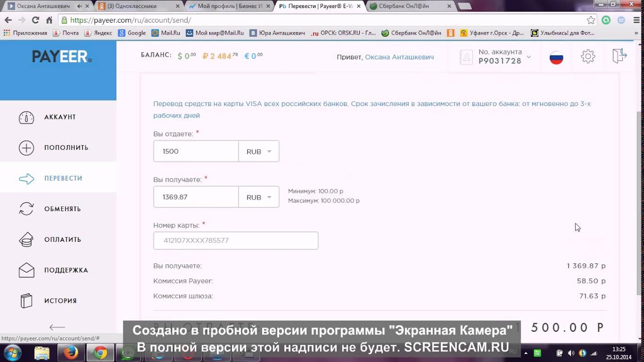Click the История book icon
This screenshot has height=362, width=644.
click(26, 301)
